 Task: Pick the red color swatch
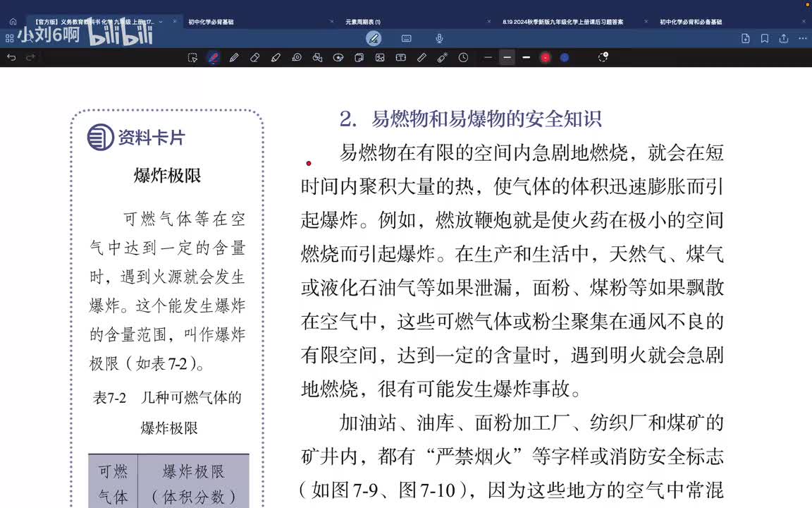(x=546, y=58)
